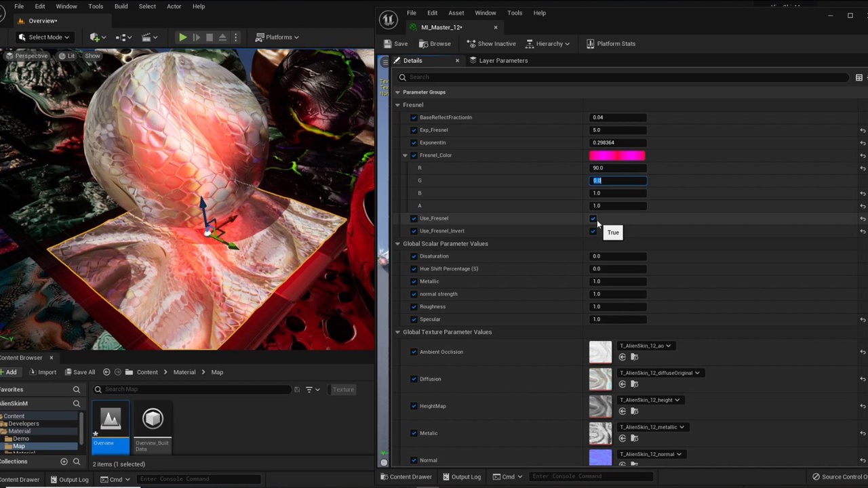The width and height of the screenshot is (868, 488).
Task: Click Import in Content Browser
Action: pyautogui.click(x=42, y=372)
